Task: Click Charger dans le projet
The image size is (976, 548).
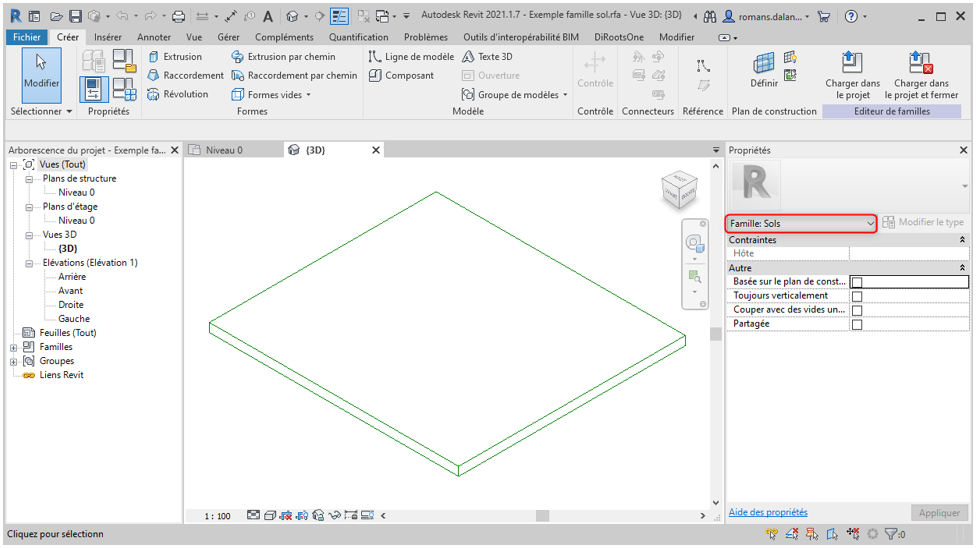Action: [852, 76]
